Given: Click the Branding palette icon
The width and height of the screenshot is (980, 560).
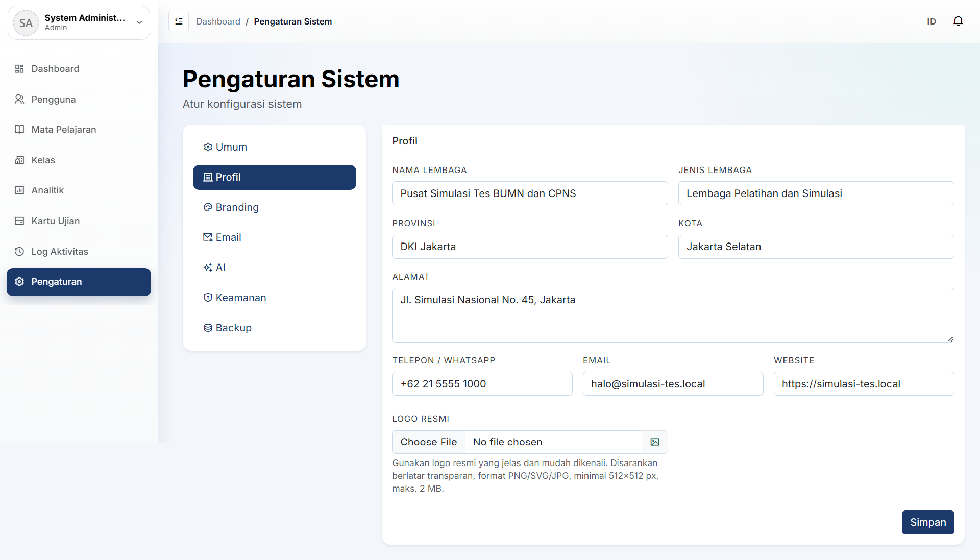Looking at the screenshot, I should point(208,207).
